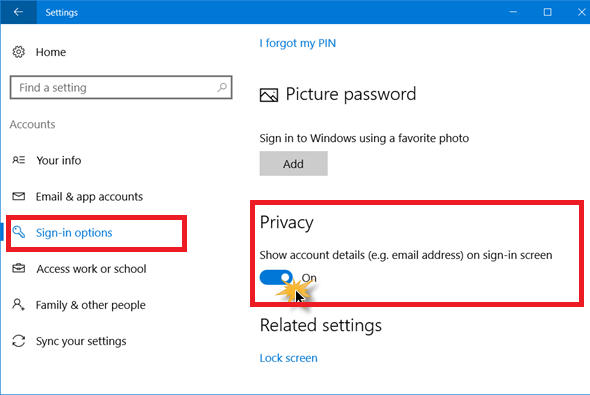Open Access work or school
This screenshot has width=590, height=395.
coord(91,269)
